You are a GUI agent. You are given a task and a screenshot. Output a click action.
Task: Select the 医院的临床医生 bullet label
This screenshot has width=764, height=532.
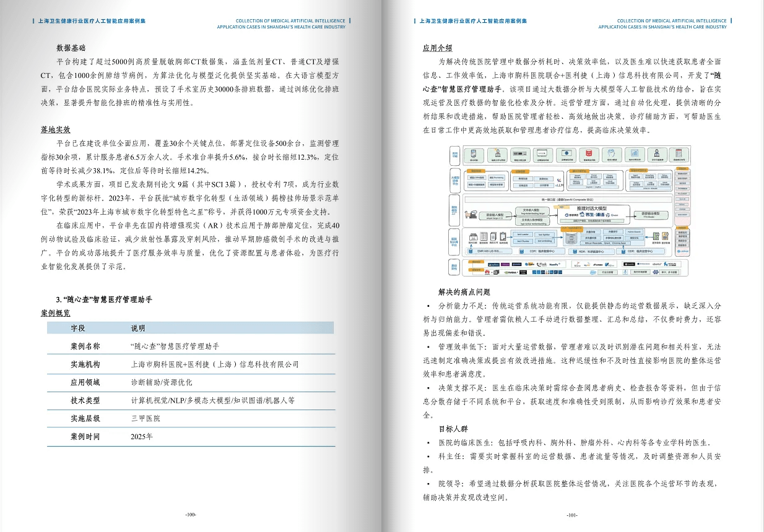tap(464, 442)
